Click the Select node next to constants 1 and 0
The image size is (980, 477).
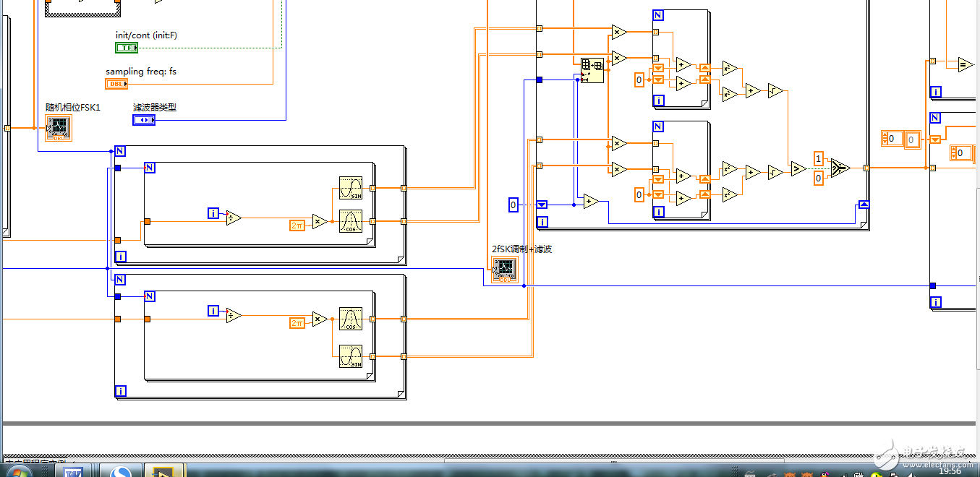[840, 168]
